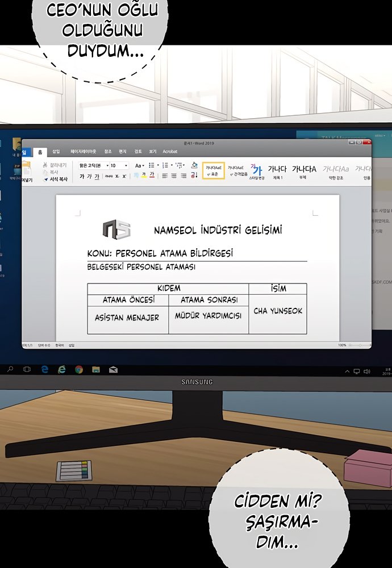Apply the Normal (표준) style
This screenshot has height=568, width=392.
pos(214,170)
